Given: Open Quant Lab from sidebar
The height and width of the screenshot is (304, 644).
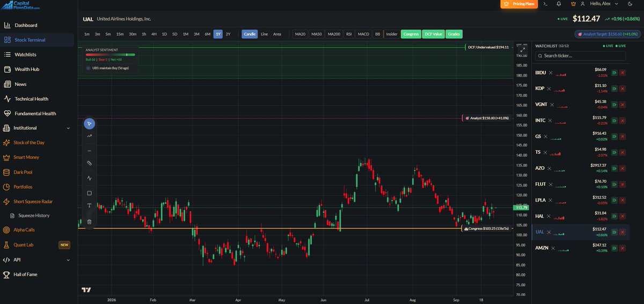Looking at the screenshot, I should [37, 245].
